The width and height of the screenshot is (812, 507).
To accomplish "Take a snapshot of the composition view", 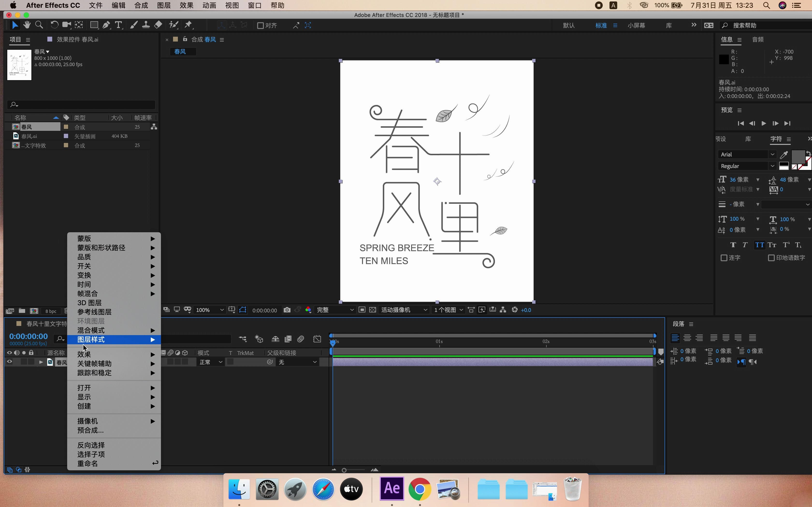I will click(287, 310).
